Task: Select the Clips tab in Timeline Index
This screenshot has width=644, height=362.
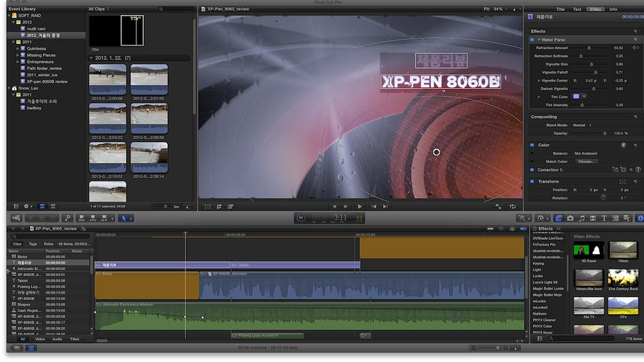Action: coord(17,244)
